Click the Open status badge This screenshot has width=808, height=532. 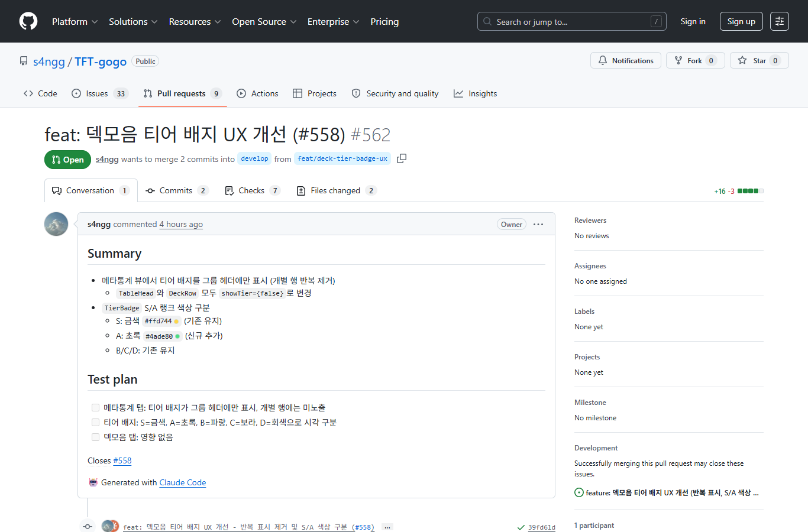tap(67, 160)
